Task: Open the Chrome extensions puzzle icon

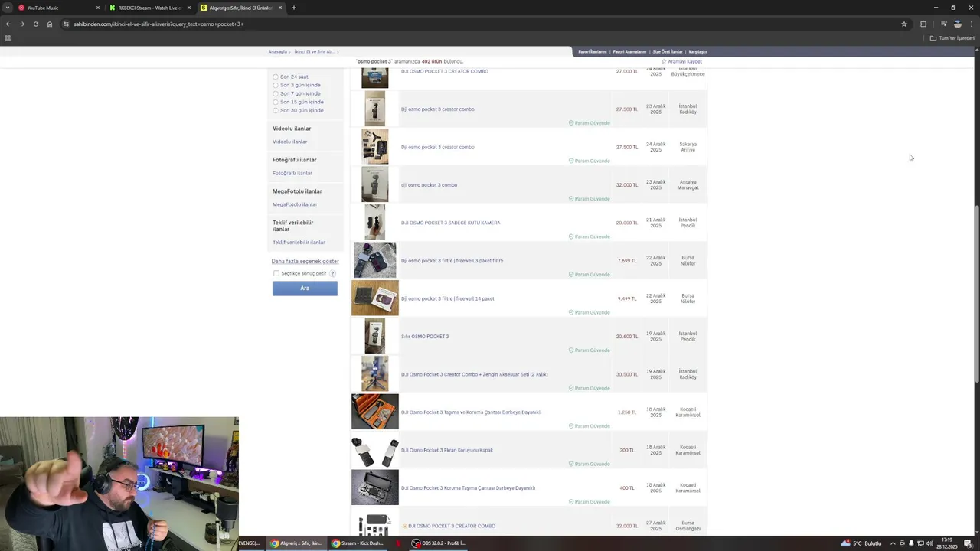Action: tap(923, 24)
